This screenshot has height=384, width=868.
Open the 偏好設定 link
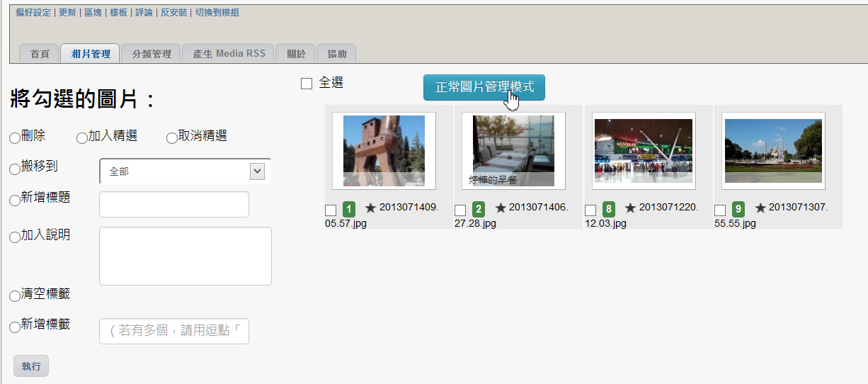(34, 13)
